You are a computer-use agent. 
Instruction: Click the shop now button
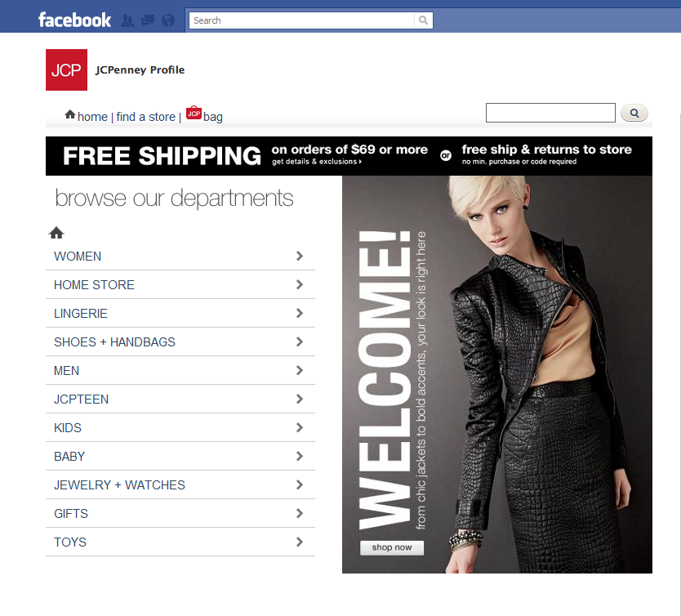pos(392,547)
